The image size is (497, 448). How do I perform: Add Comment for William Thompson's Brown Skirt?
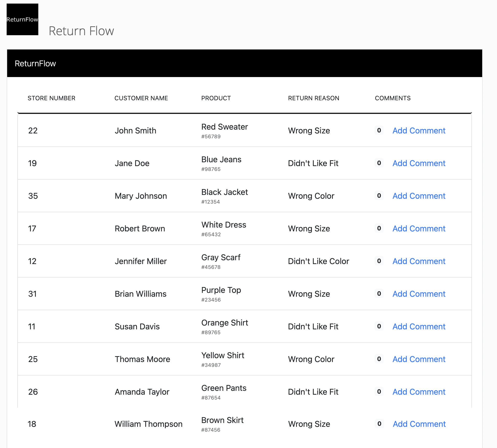point(419,424)
